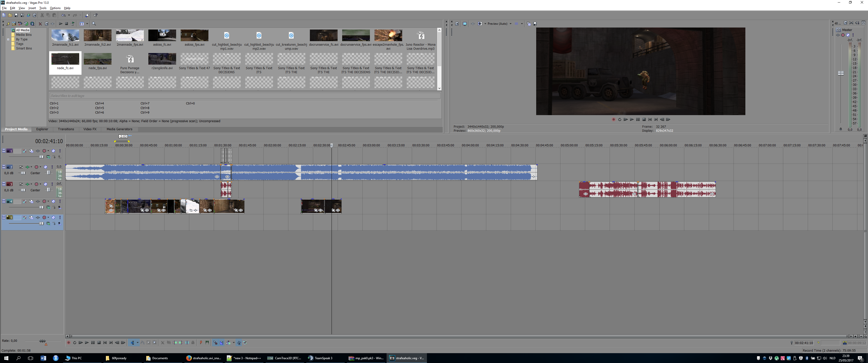The image size is (868, 363).
Task: Click Video Preview FX icon in preview panel
Action: click(x=473, y=23)
